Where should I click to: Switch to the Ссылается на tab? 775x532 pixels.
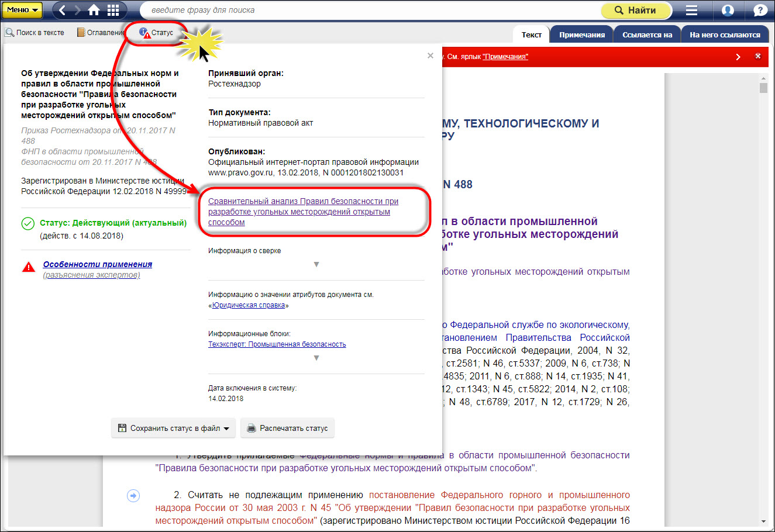point(647,34)
